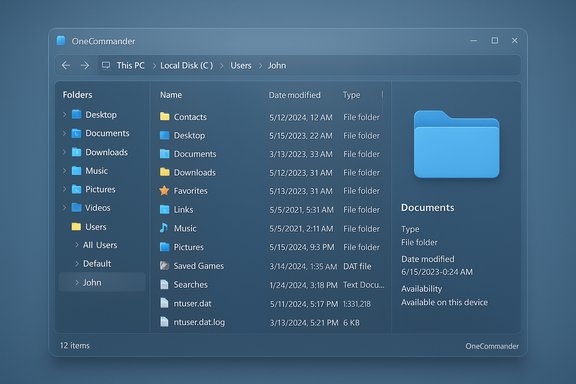Select the yellow Users folder icon in sidebar

tap(76, 226)
